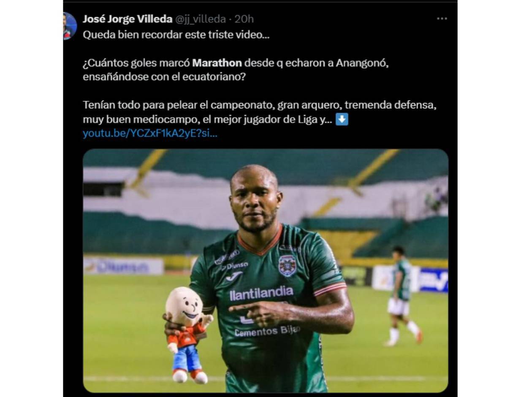
Task: Click the player's pointing hand
Action: pyautogui.click(x=257, y=313)
